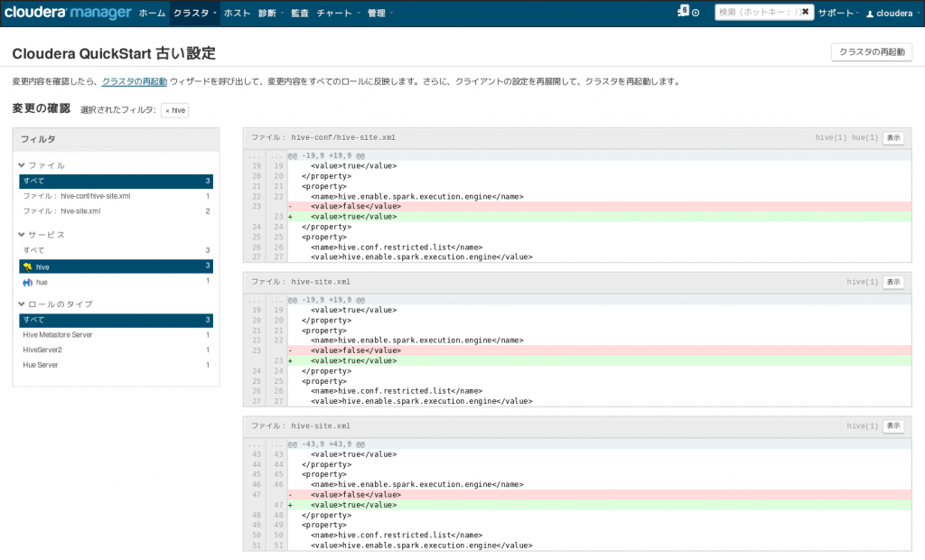Open the ホスト page
The height and width of the screenshot is (560, 925).
click(238, 13)
